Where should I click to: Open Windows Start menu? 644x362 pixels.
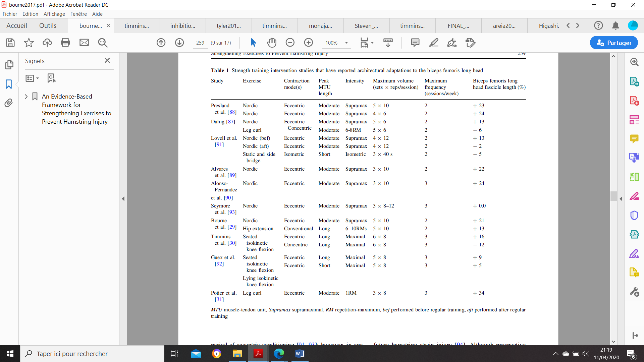tap(10, 354)
